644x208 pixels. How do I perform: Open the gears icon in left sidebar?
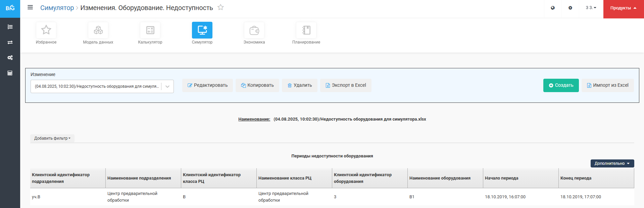[10, 58]
